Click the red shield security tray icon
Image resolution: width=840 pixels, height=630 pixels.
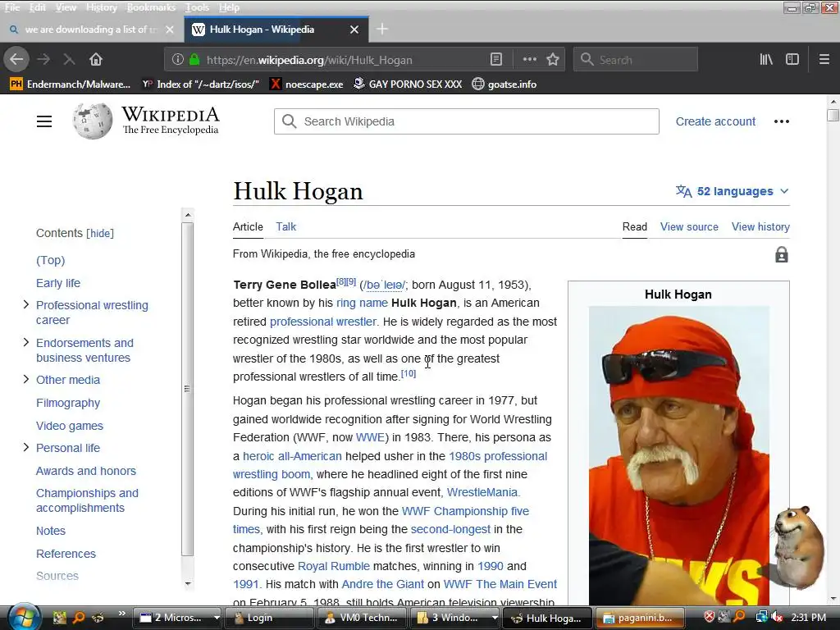(710, 617)
